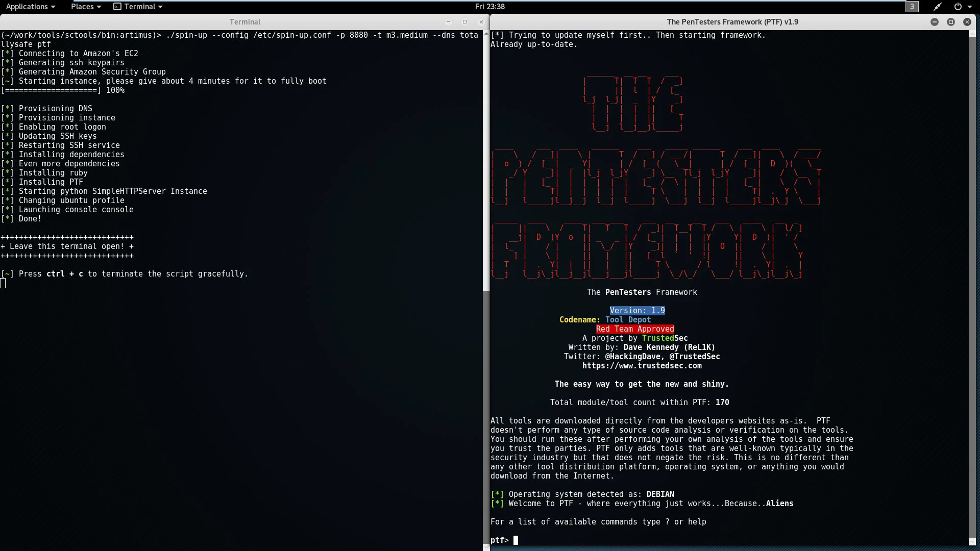The image size is (980, 551).
Task: Close the left Terminal window
Action: pos(481,22)
